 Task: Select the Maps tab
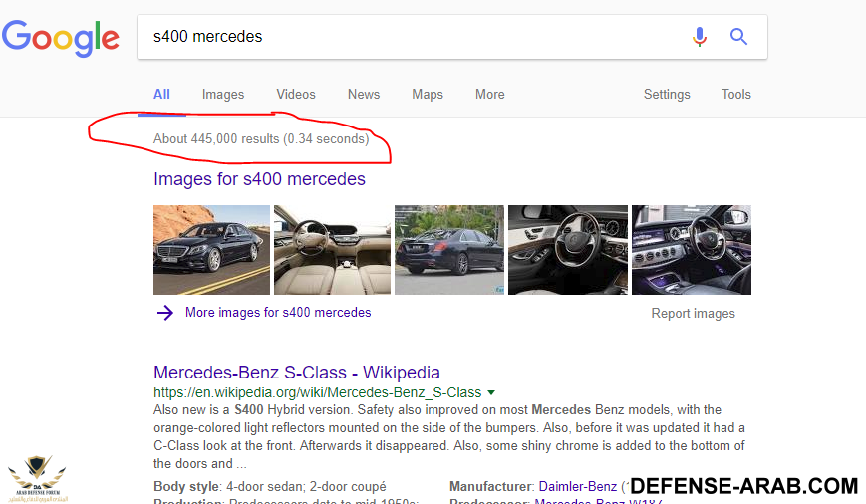(427, 94)
